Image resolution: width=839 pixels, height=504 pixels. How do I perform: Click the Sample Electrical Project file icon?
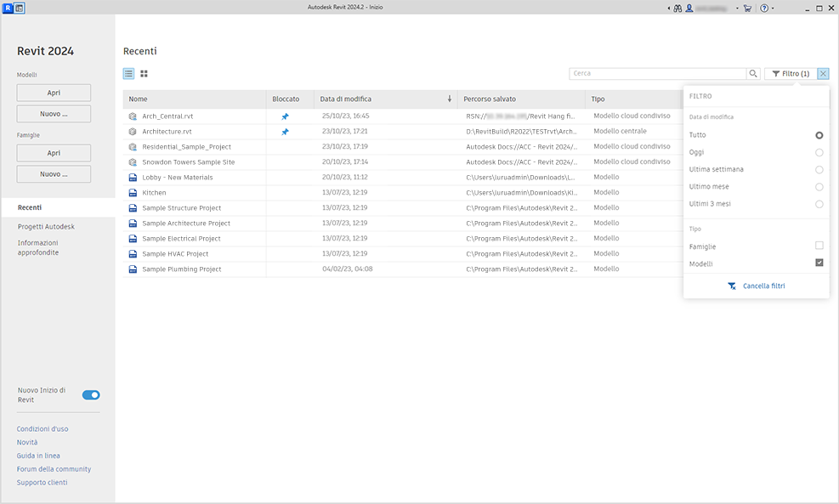(x=133, y=239)
